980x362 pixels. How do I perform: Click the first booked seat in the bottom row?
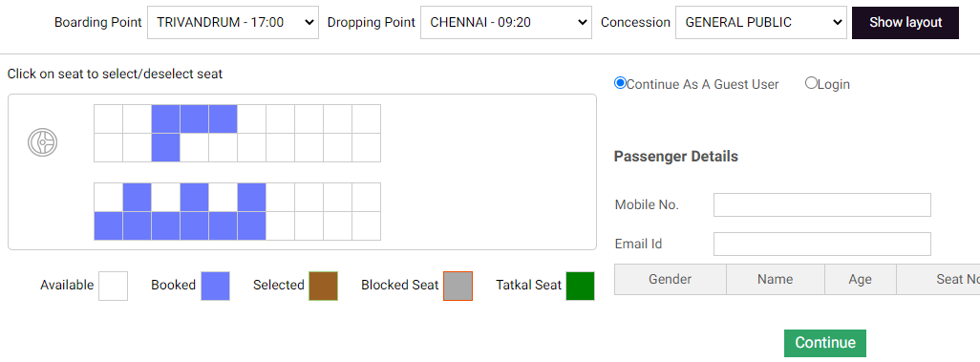click(108, 225)
